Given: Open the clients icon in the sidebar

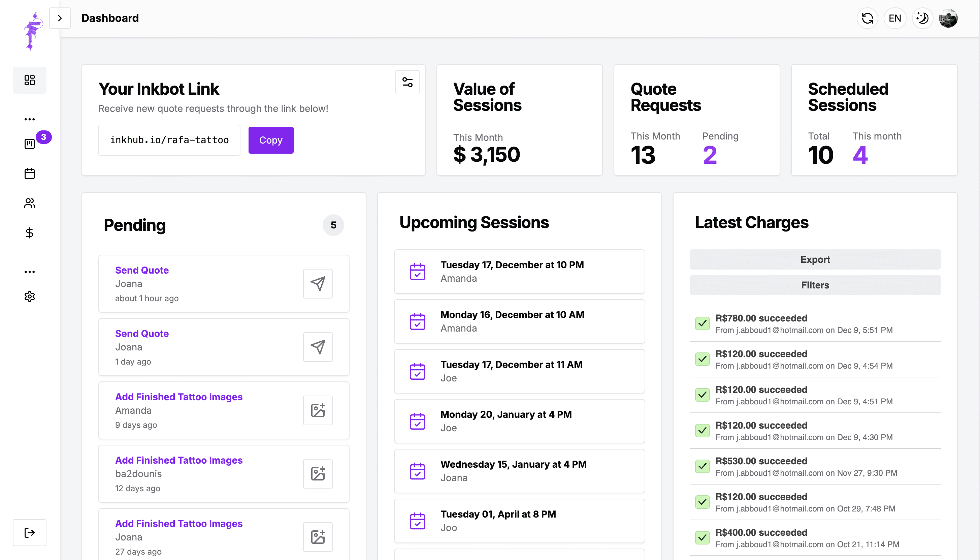Looking at the screenshot, I should [30, 203].
